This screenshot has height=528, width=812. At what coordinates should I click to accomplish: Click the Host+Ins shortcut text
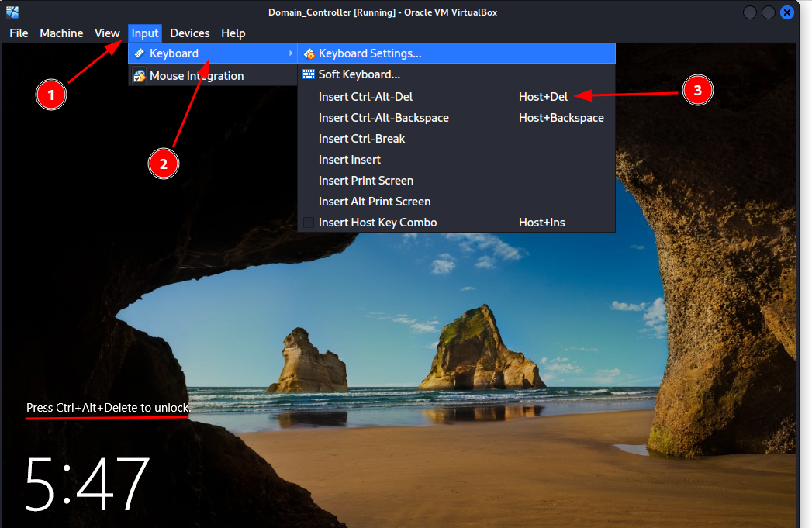541,223
